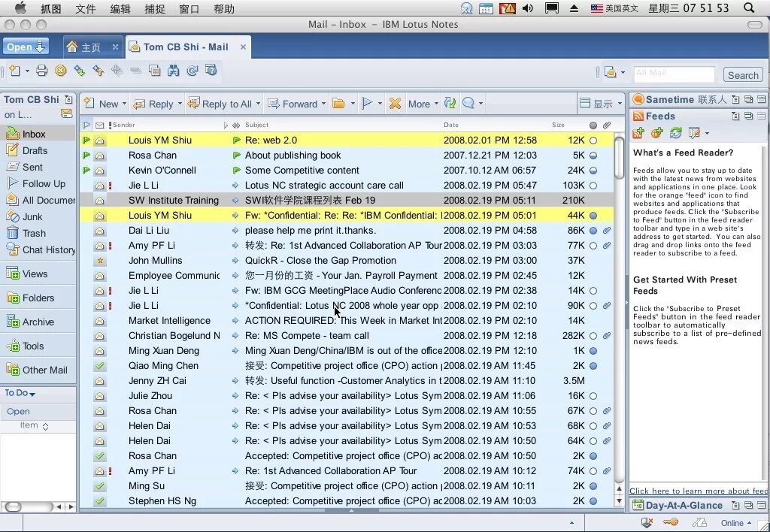This screenshot has height=532, width=770.
Task: Click the Forward button
Action: tap(294, 104)
